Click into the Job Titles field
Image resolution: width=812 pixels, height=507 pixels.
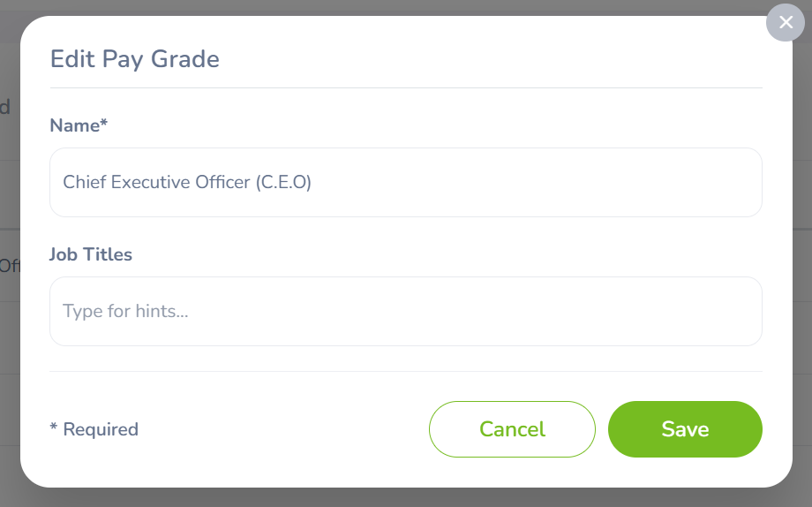click(406, 311)
